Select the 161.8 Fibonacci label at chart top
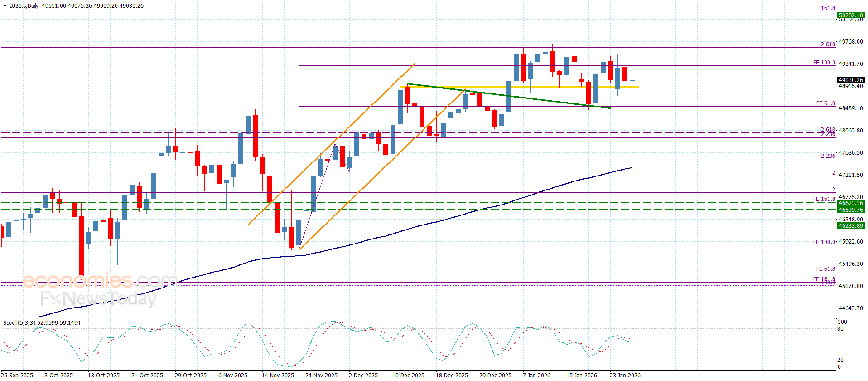 click(828, 8)
